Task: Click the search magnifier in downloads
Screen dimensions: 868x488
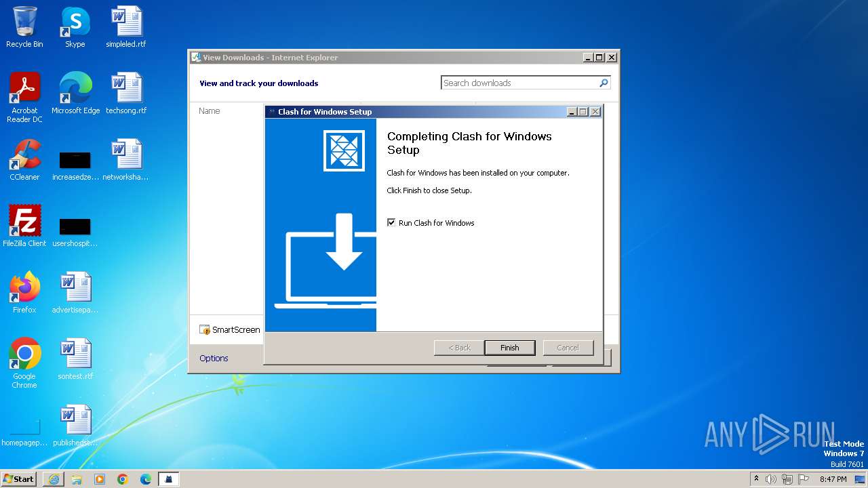Action: [604, 83]
